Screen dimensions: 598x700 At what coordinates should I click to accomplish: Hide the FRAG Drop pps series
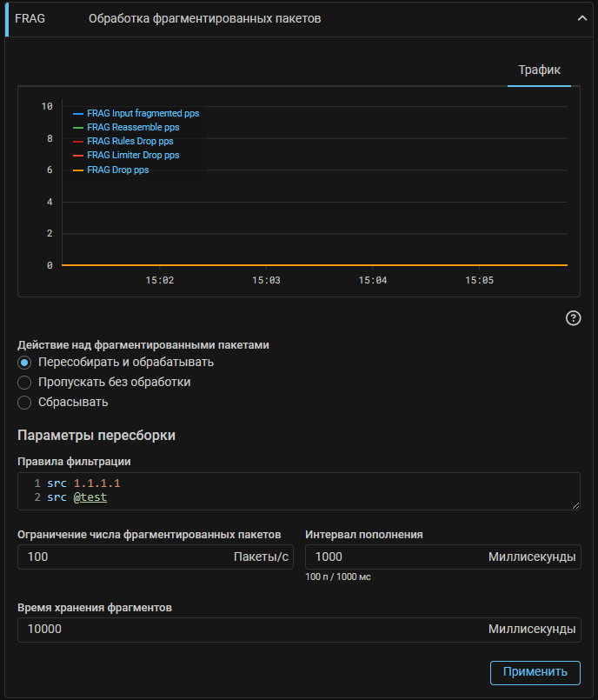click(117, 170)
